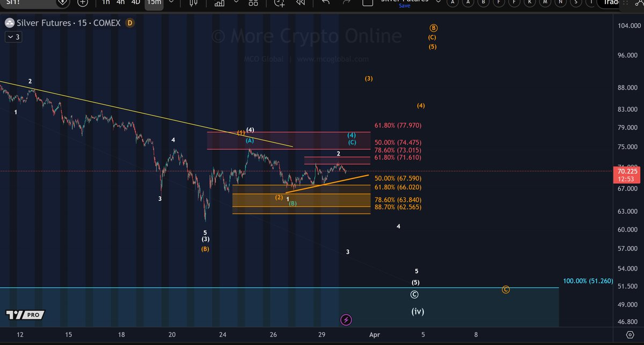Open the compare or add symbol plus icon
The height and width of the screenshot is (345, 644).
pos(83,2)
